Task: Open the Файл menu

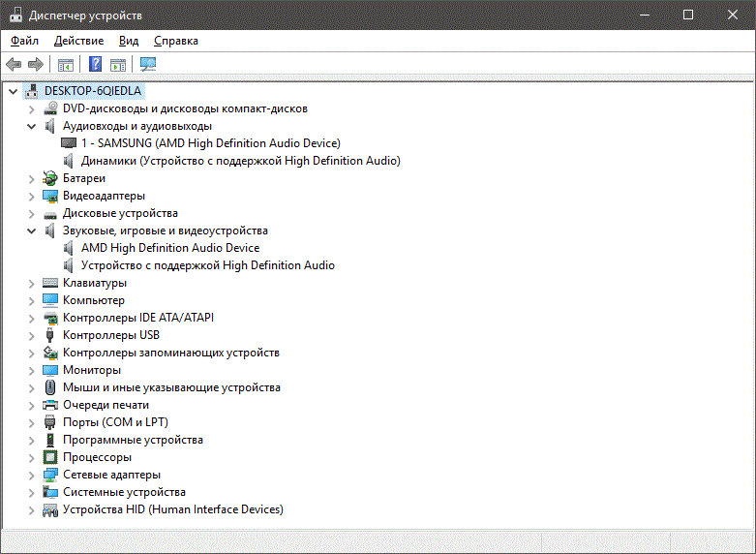Action: [x=24, y=41]
